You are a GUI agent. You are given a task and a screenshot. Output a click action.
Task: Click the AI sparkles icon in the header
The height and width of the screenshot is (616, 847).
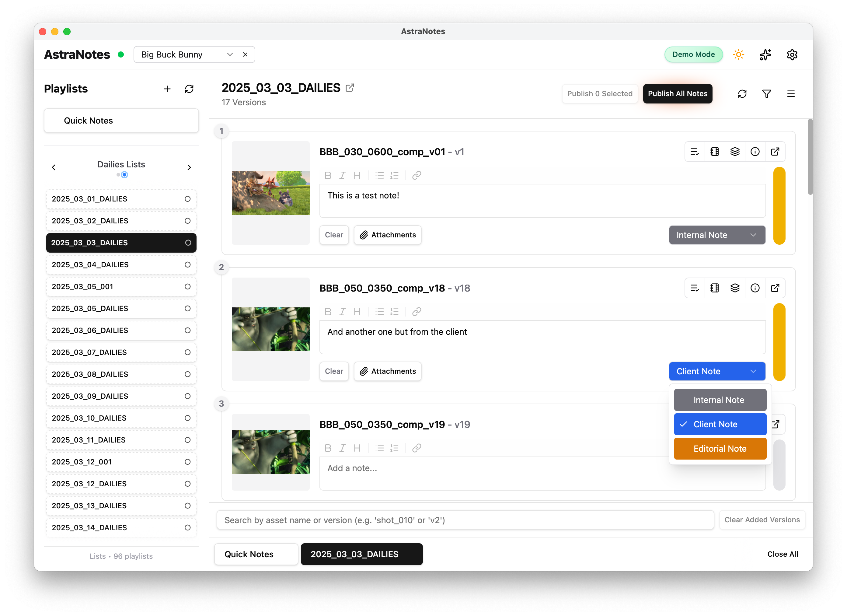tap(765, 54)
